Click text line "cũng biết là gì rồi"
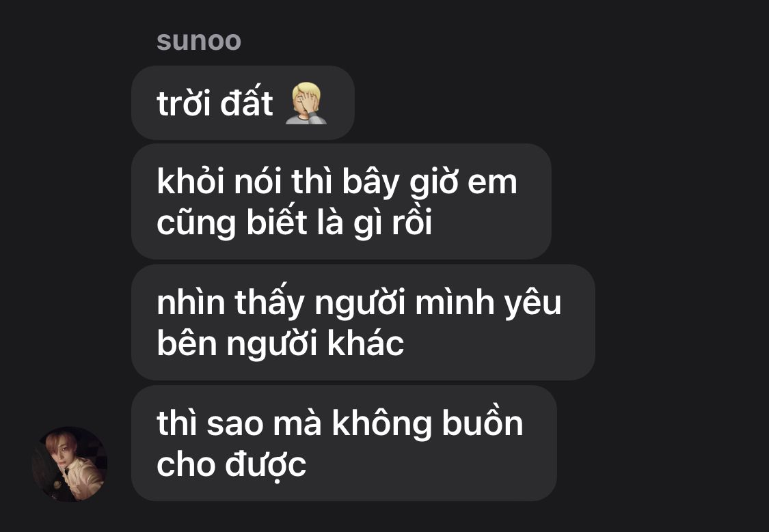This screenshot has width=769, height=532. 294,223
